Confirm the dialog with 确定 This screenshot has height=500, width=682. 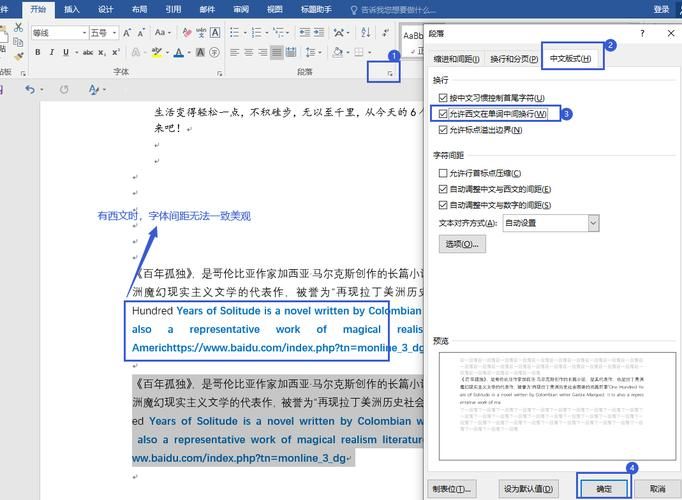[604, 489]
